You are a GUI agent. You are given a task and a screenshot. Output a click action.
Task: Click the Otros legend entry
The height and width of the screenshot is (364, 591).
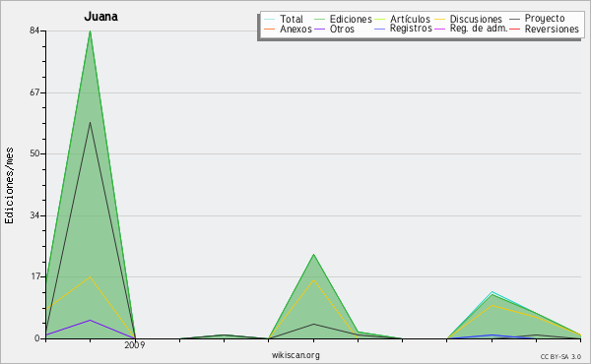point(342,29)
